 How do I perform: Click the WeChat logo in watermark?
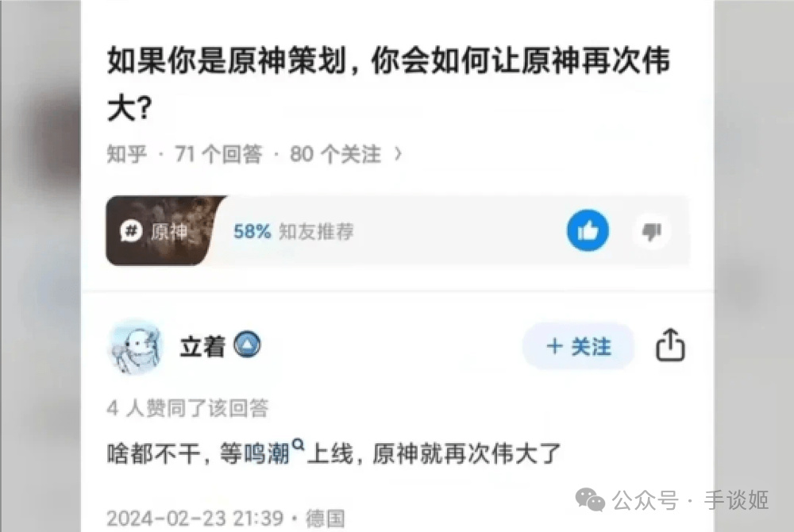(x=591, y=499)
